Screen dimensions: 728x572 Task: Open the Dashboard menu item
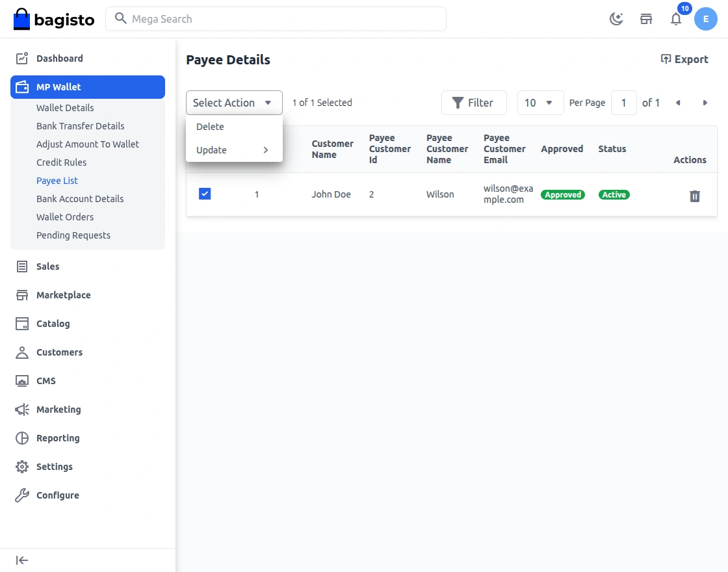click(x=60, y=58)
